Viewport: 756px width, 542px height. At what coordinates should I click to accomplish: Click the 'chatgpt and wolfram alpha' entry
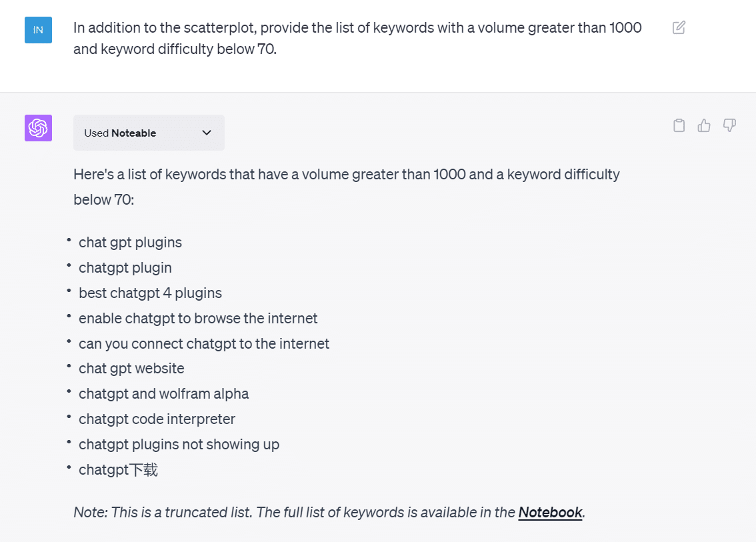click(x=163, y=393)
